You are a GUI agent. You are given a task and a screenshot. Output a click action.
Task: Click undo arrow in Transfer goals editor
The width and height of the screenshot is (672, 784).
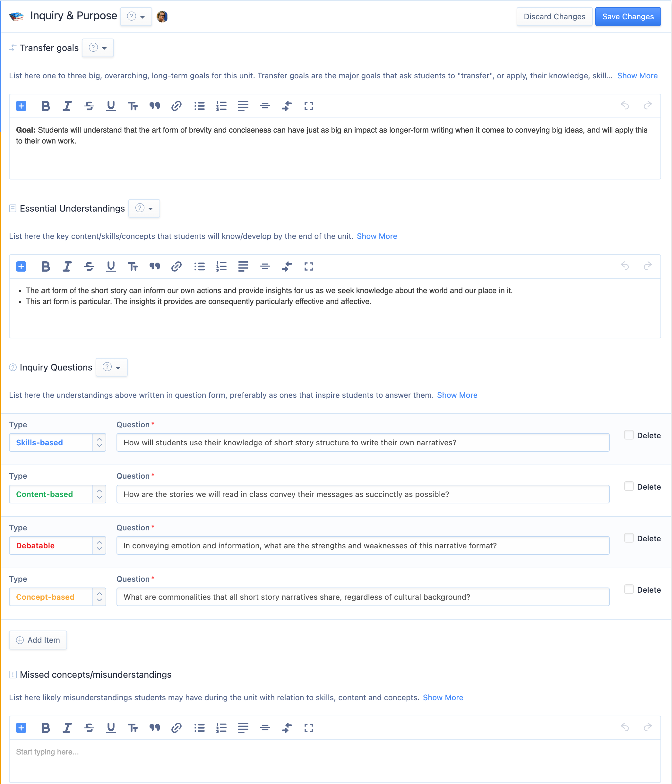coord(625,105)
